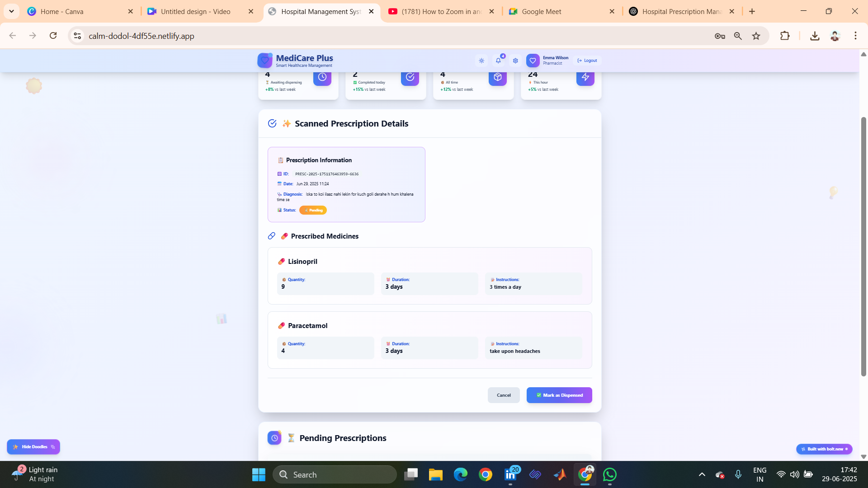Open the settings gear in header
Image resolution: width=868 pixels, height=488 pixels.
[515, 61]
